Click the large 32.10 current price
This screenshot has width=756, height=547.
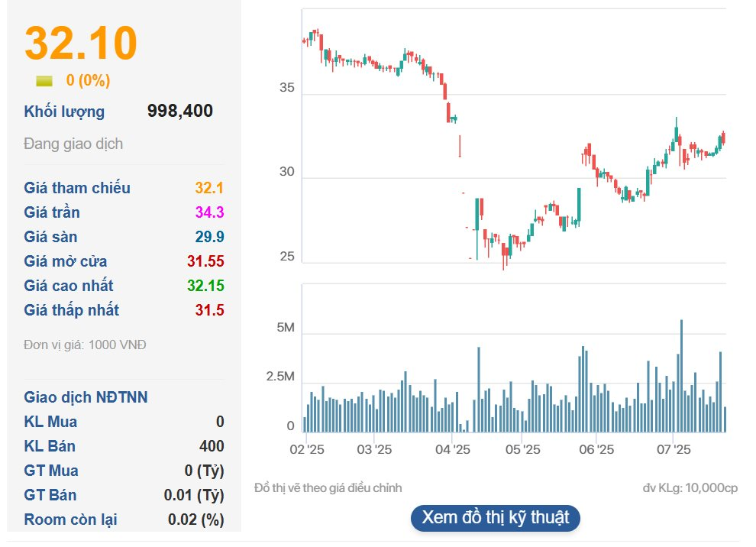81,44
